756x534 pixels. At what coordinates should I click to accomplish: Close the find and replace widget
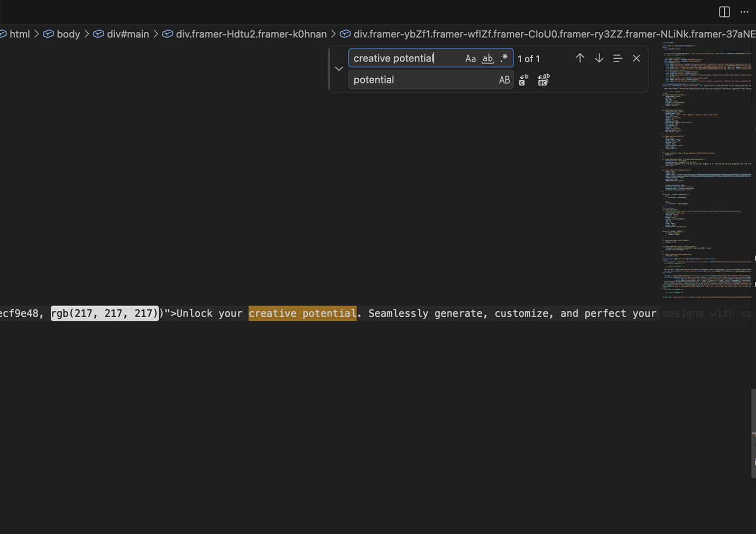(637, 58)
